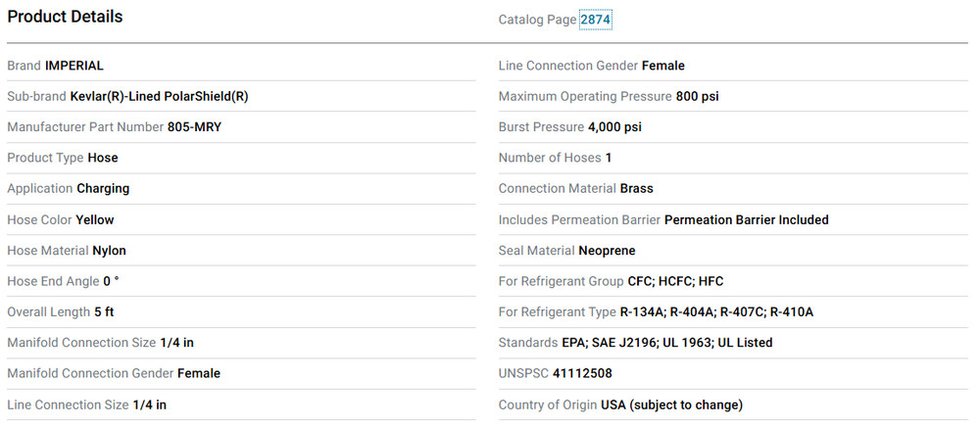
Task: Open catalog page 2874 link
Action: [595, 20]
